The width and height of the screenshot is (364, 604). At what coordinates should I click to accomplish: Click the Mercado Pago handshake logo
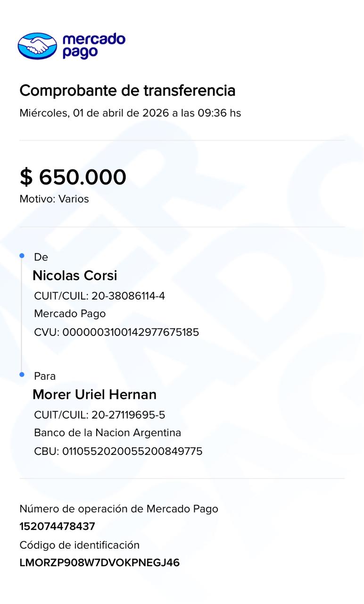pos(37,46)
